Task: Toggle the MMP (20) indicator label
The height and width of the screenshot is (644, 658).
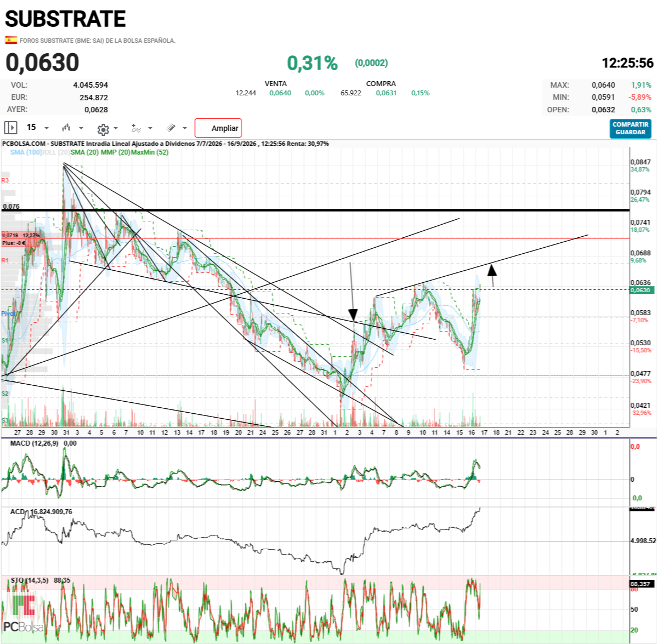Action: [x=116, y=152]
